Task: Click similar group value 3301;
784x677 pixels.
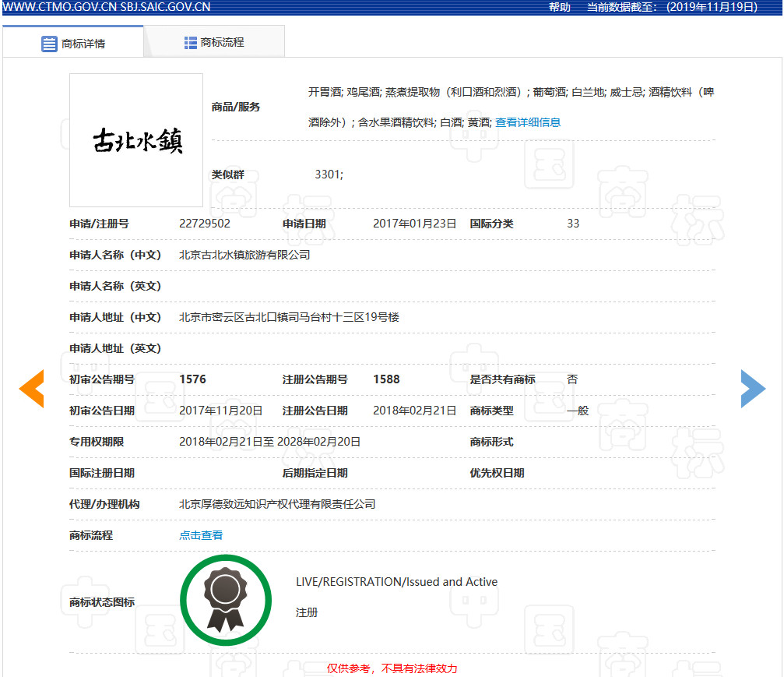Action: coord(329,175)
